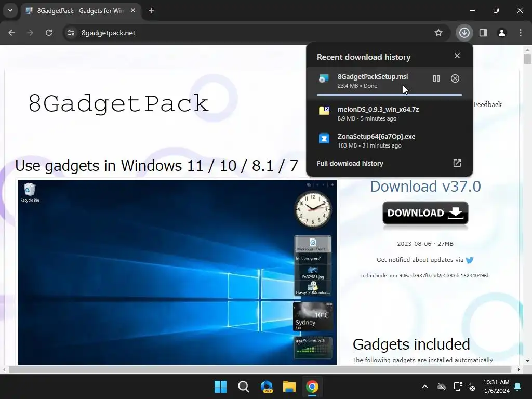Click the Feedback link on the page
This screenshot has height=399, width=532.
[x=487, y=104]
